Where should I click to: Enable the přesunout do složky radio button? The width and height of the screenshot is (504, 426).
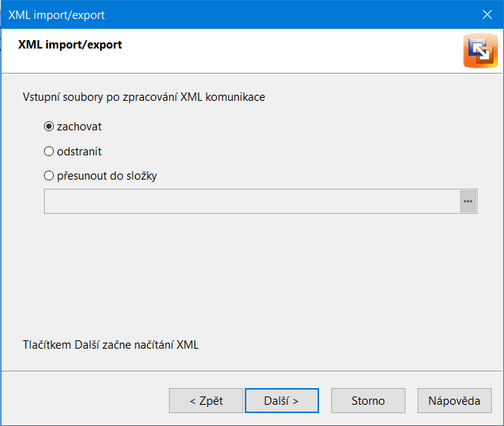tap(49, 176)
